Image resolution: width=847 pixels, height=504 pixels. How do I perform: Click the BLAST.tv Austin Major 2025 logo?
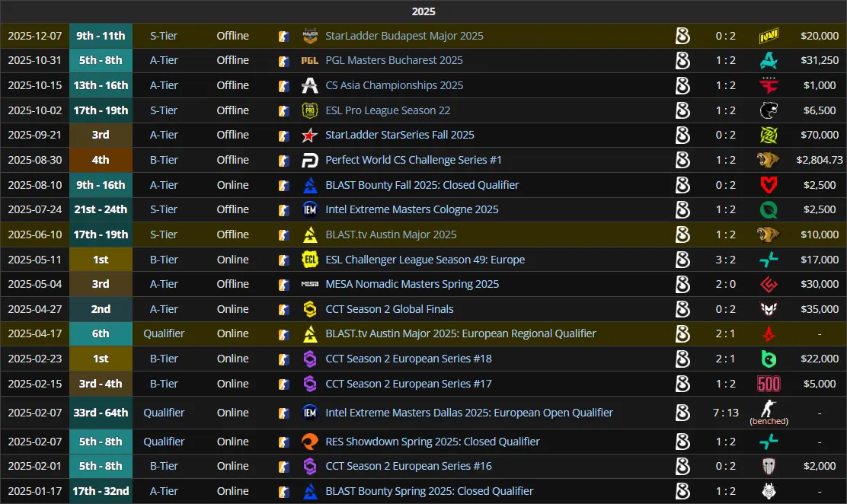click(310, 234)
